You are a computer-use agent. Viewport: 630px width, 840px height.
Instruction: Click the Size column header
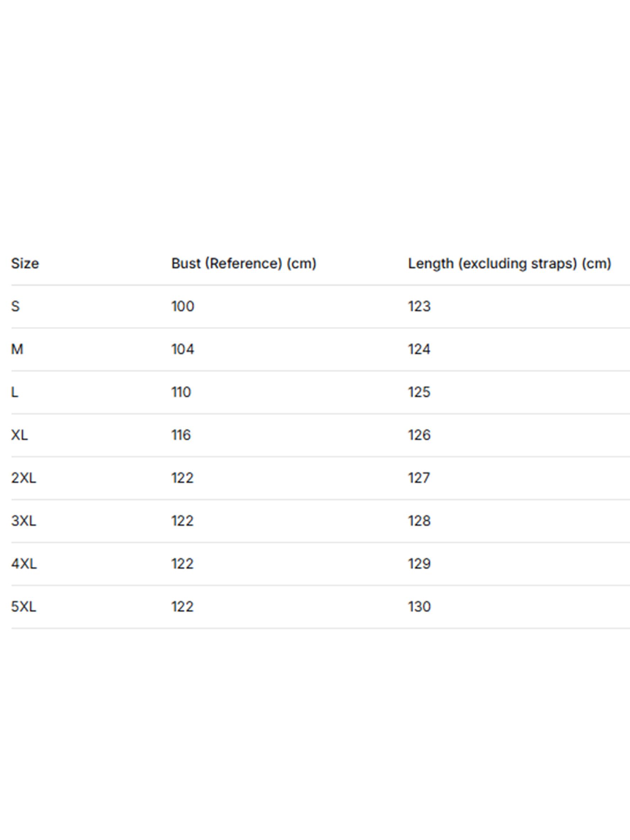tap(25, 263)
